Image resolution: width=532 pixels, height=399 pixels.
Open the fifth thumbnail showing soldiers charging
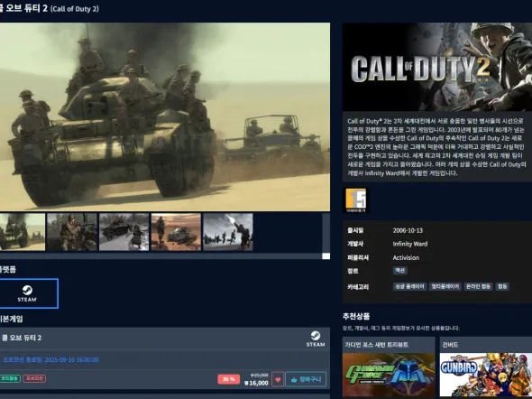pos(228,232)
